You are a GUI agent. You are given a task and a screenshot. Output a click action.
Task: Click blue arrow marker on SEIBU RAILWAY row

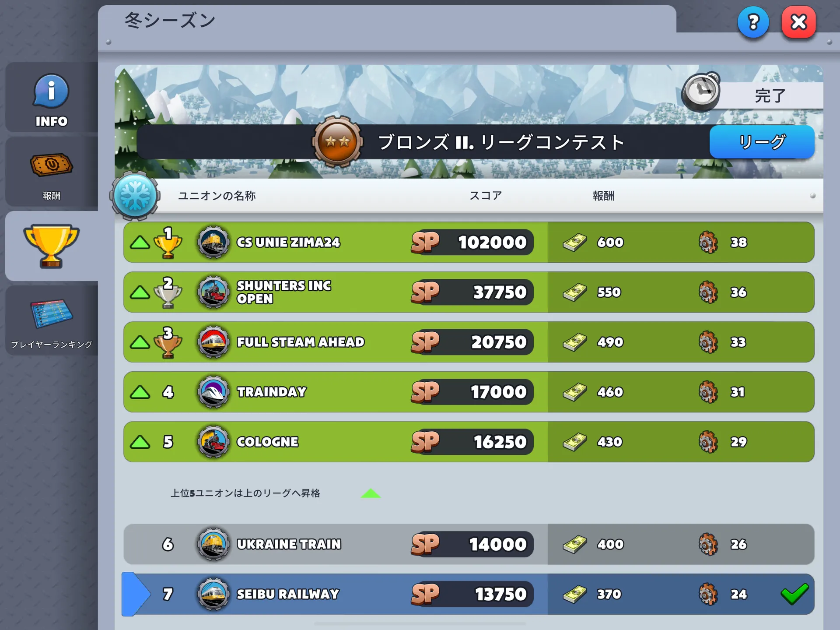136,594
